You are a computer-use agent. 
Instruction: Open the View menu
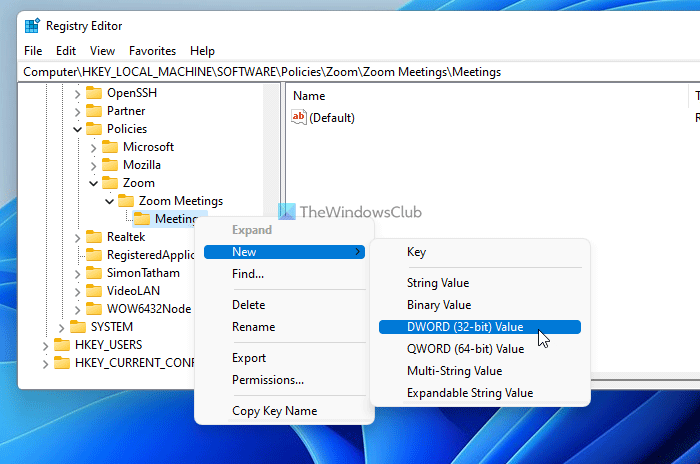pos(102,51)
